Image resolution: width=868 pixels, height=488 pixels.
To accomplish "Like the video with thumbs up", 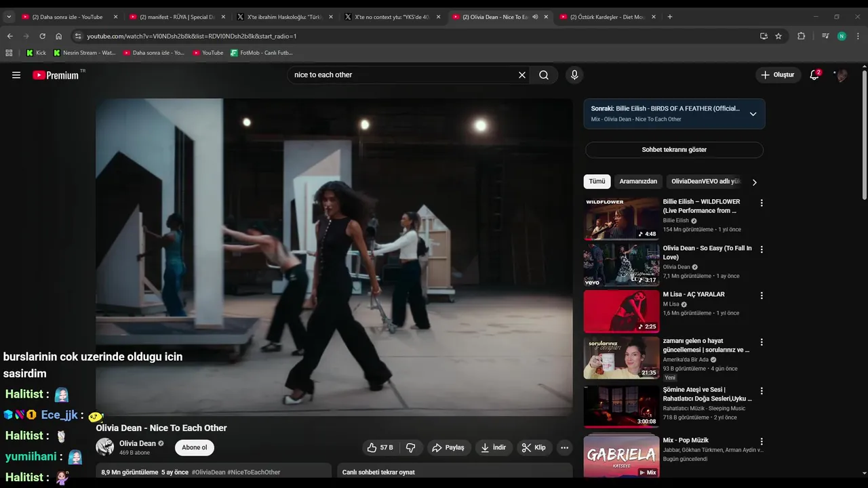I will click(x=380, y=447).
